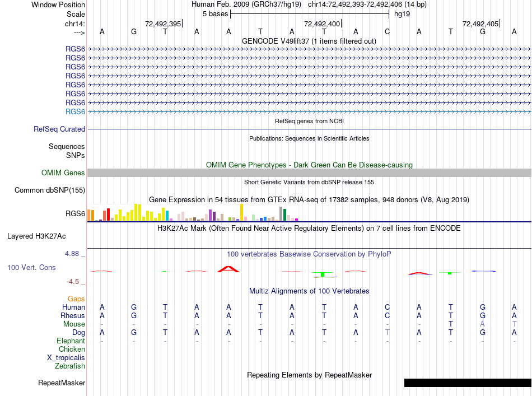
Task: Click the OMIM Genes track label
Action: [x=63, y=173]
